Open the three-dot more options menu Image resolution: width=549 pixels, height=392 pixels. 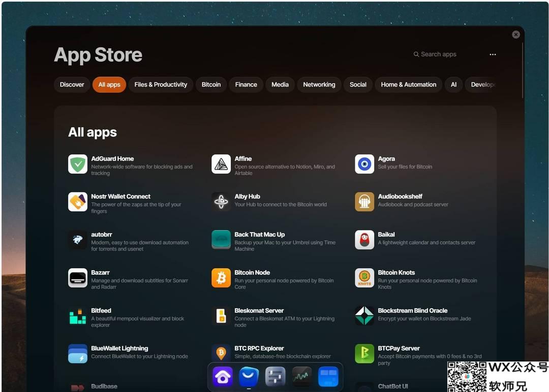tap(493, 54)
